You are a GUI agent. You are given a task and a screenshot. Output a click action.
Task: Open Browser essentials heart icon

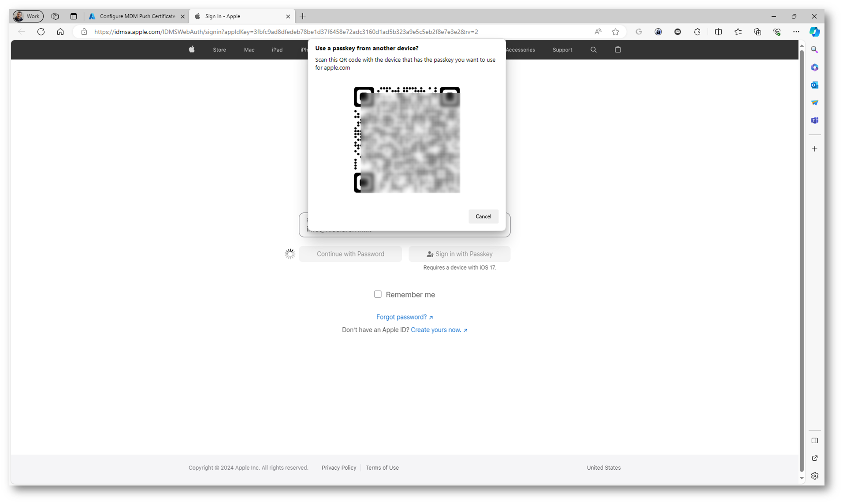pyautogui.click(x=777, y=32)
